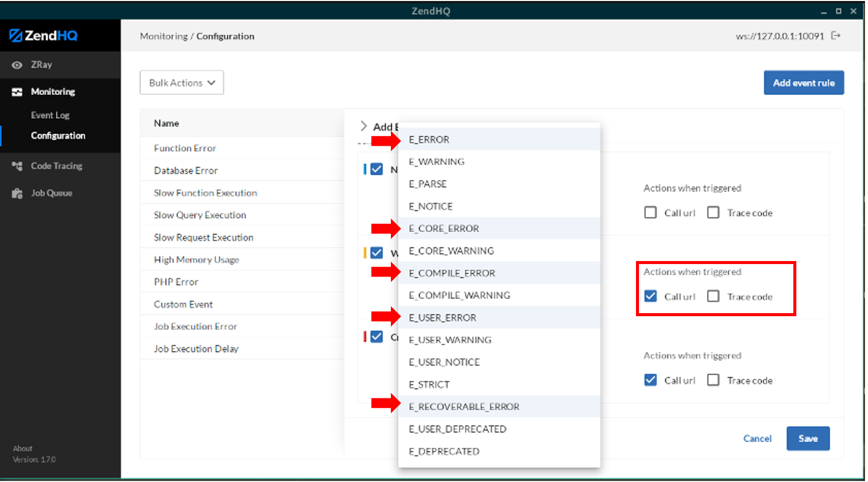Pick E_DEPRECATED option
Image resolution: width=868 pixels, height=482 pixels.
[x=499, y=452]
